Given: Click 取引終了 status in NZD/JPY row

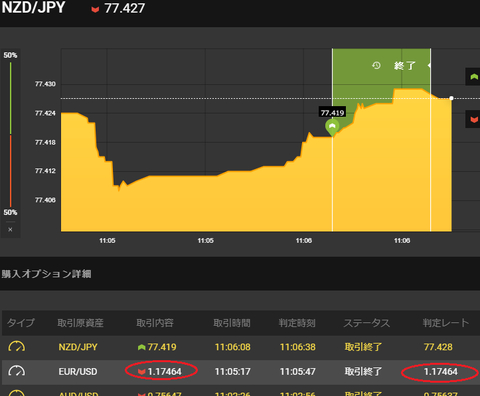Looking at the screenshot, I should (363, 347).
